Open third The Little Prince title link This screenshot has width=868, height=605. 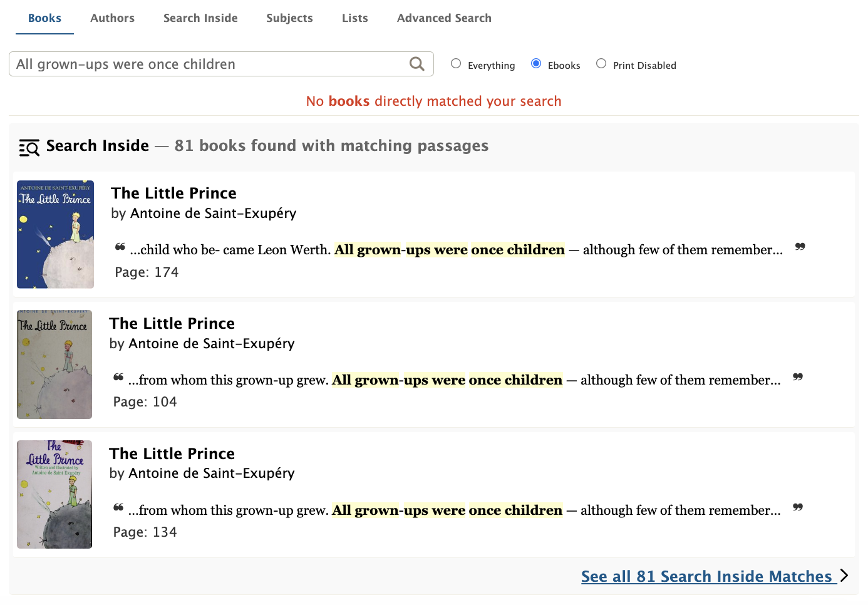point(172,453)
